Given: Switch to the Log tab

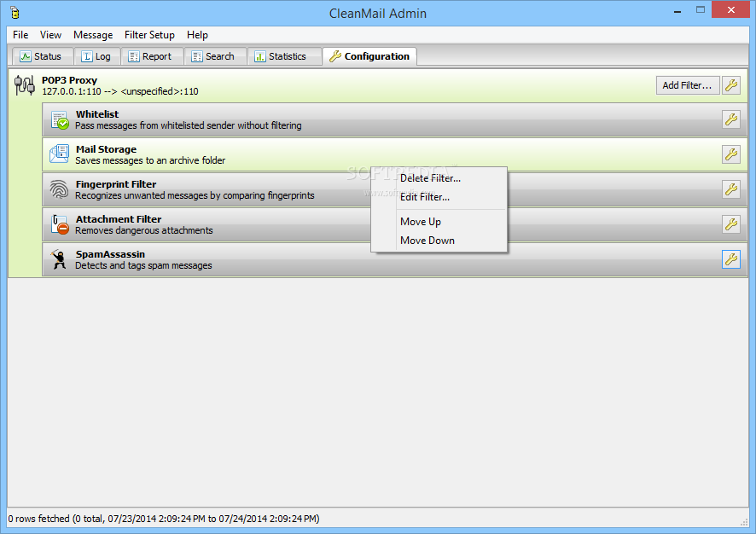Looking at the screenshot, I should pos(96,56).
